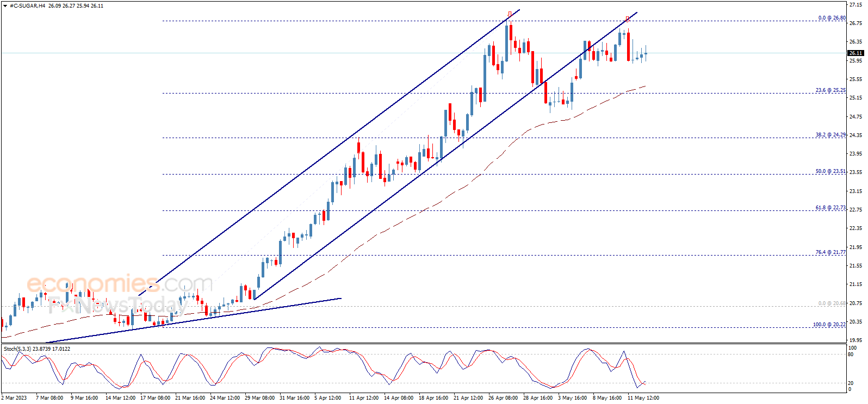Click the Fibonacci label 76.4 @ 21.77
Screen dimensions: 868x404
(830, 252)
